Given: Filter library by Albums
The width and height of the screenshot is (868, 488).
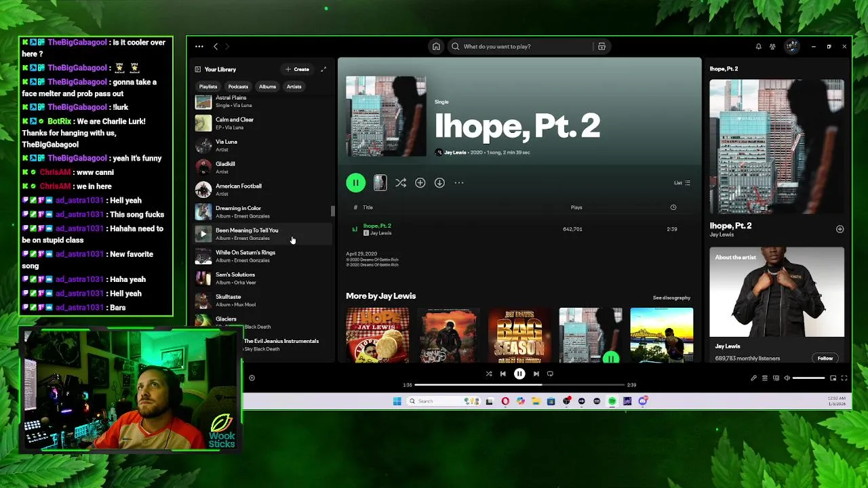Looking at the screenshot, I should tap(267, 87).
